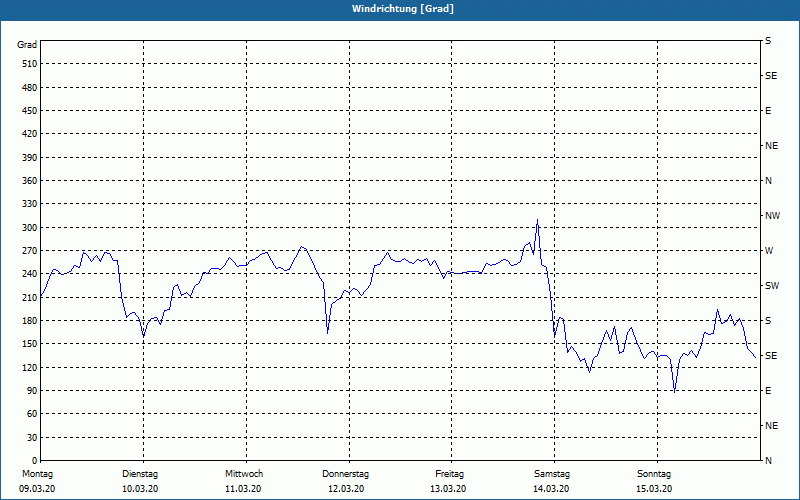Viewport: 800px width, 500px height.
Task: Click the chart title "Windrichtung [Grad]"
Action: pyautogui.click(x=403, y=9)
